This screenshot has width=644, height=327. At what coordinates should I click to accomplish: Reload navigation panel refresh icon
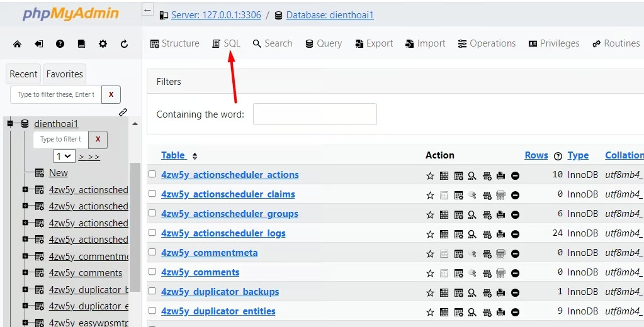124,44
